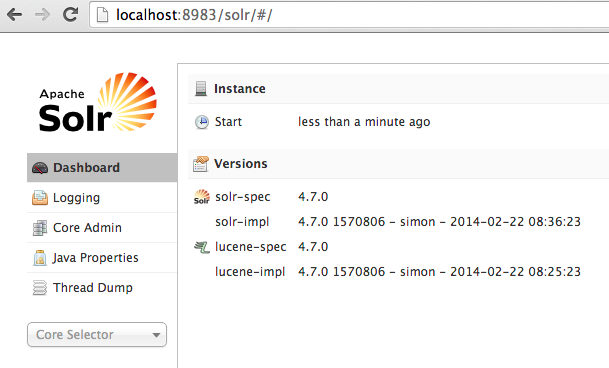Viewport: 609px width, 368px height.
Task: Open the Logging menu item
Action: (x=102, y=198)
